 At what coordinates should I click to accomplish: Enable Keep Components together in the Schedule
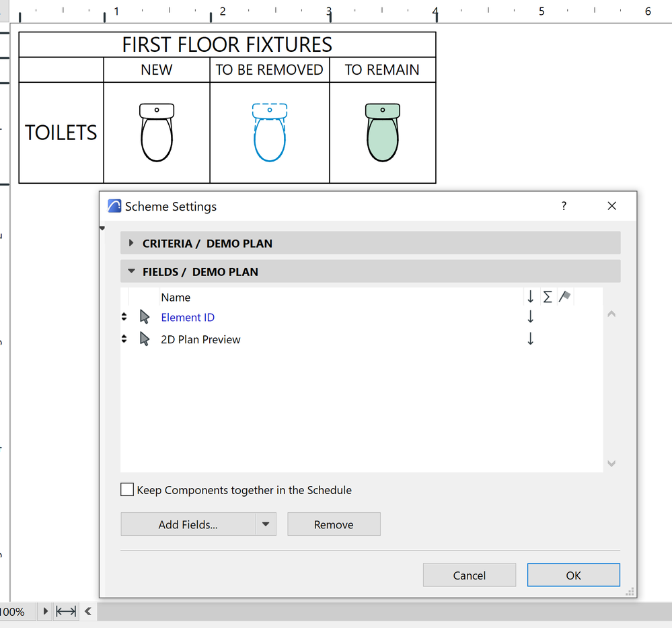click(x=127, y=489)
